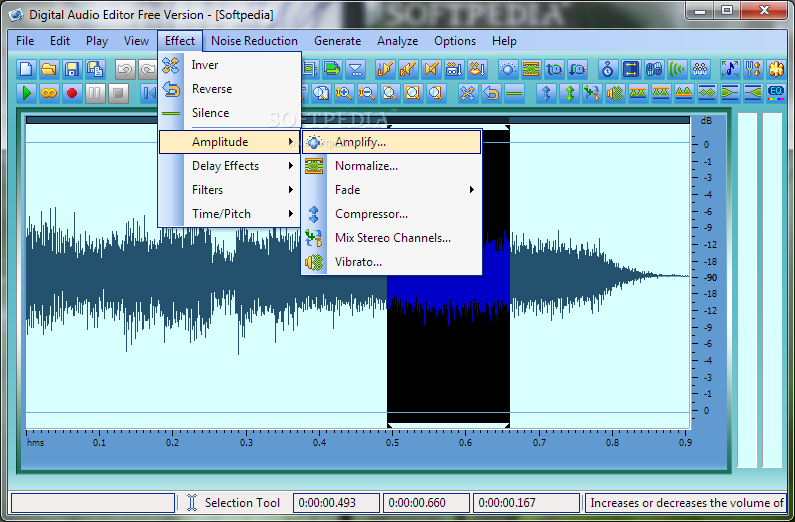Click the selection end time 0:00:00.660 field
Screen dimensions: 795x522
pos(426,503)
